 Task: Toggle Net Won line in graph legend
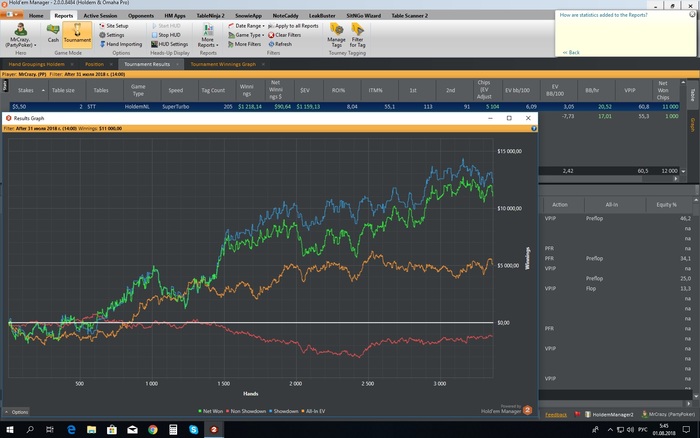tap(210, 411)
